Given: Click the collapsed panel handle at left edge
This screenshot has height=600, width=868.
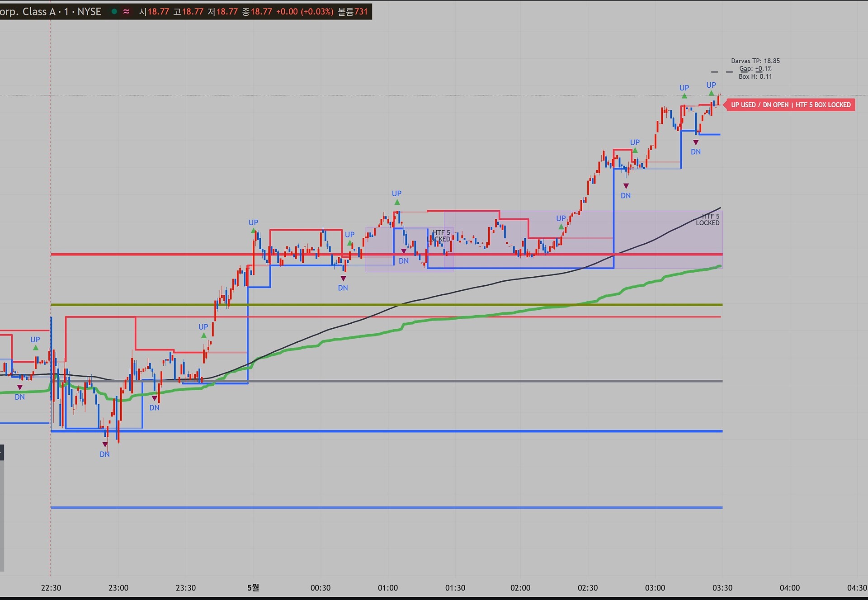Looking at the screenshot, I should pos(2,452).
